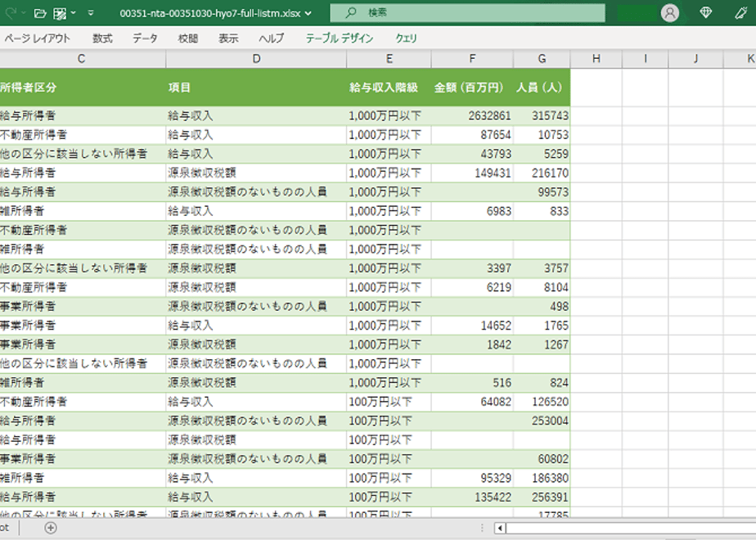This screenshot has width=756, height=540.
Task: Select the cell with value 8104
Action: (542, 287)
